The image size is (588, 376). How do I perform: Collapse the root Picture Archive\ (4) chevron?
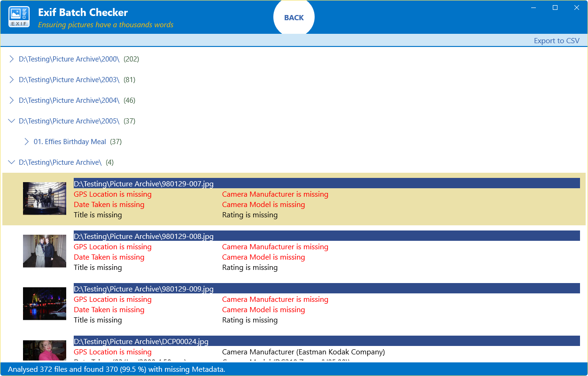point(12,162)
